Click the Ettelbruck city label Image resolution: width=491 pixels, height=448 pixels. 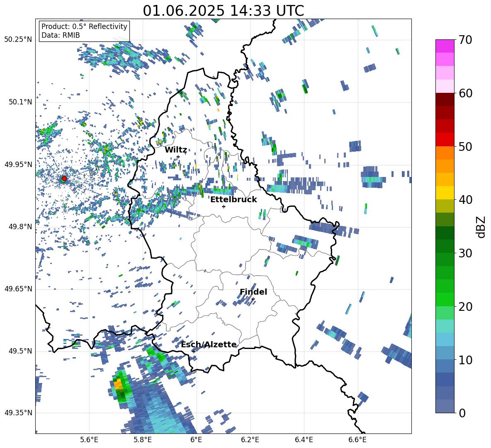[233, 199]
